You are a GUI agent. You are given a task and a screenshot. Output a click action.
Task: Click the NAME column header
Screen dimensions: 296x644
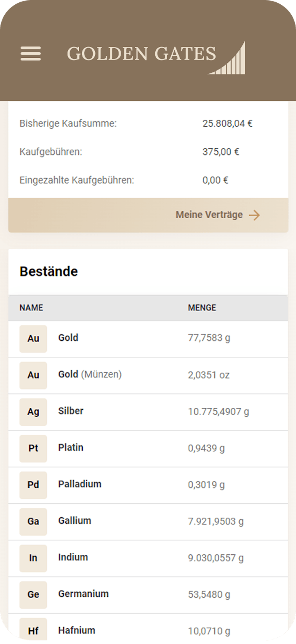(31, 308)
